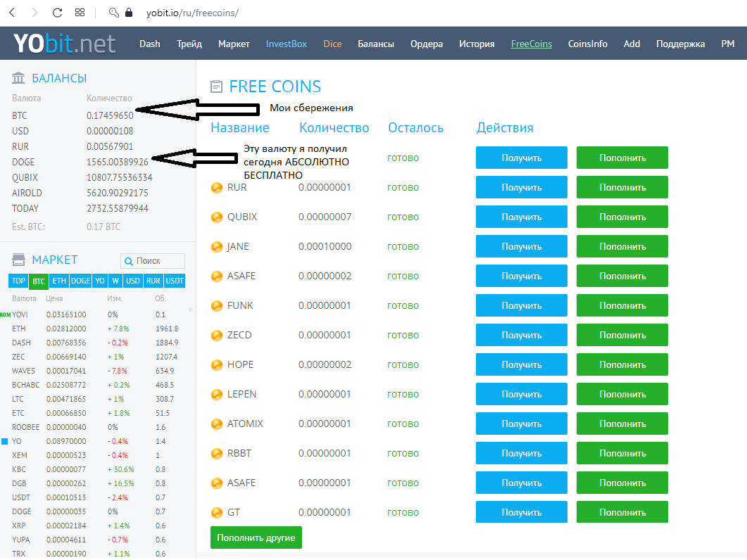Click the Название column header
The width and height of the screenshot is (747, 560).
coord(239,127)
